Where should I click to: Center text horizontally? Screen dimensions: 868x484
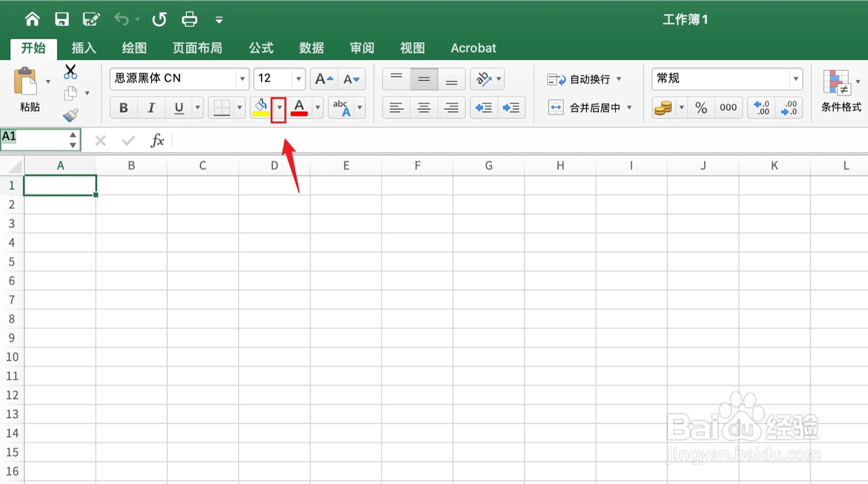[x=424, y=108]
